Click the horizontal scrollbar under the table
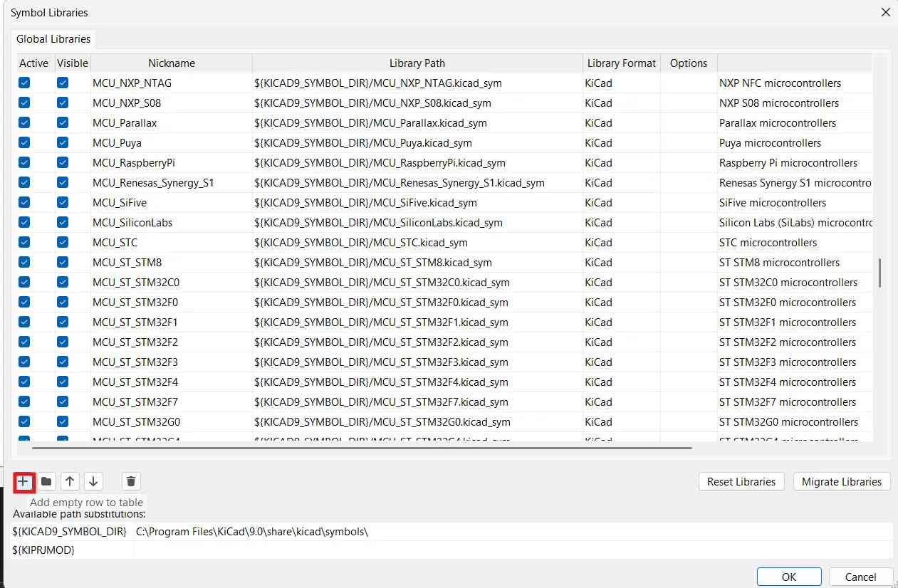Screen dimensions: 898x588 point(362,448)
